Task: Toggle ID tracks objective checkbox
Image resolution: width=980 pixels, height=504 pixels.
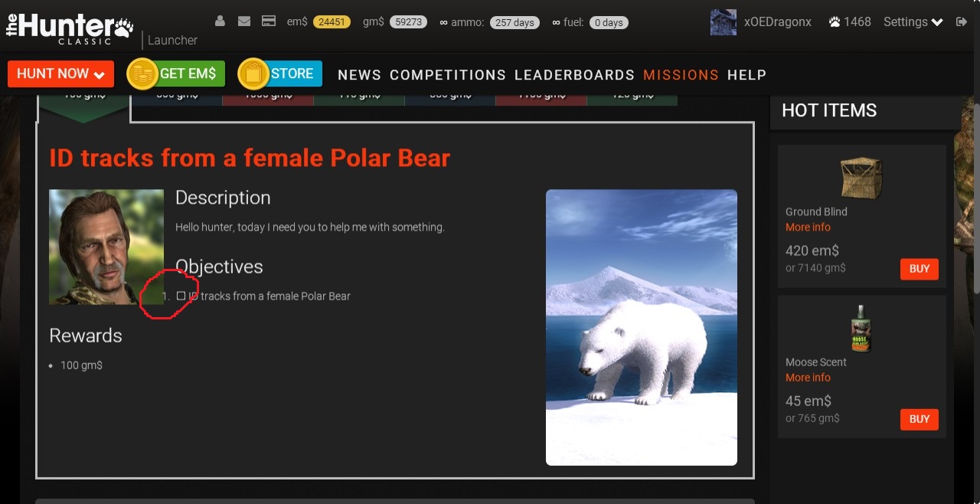Action: pyautogui.click(x=181, y=296)
